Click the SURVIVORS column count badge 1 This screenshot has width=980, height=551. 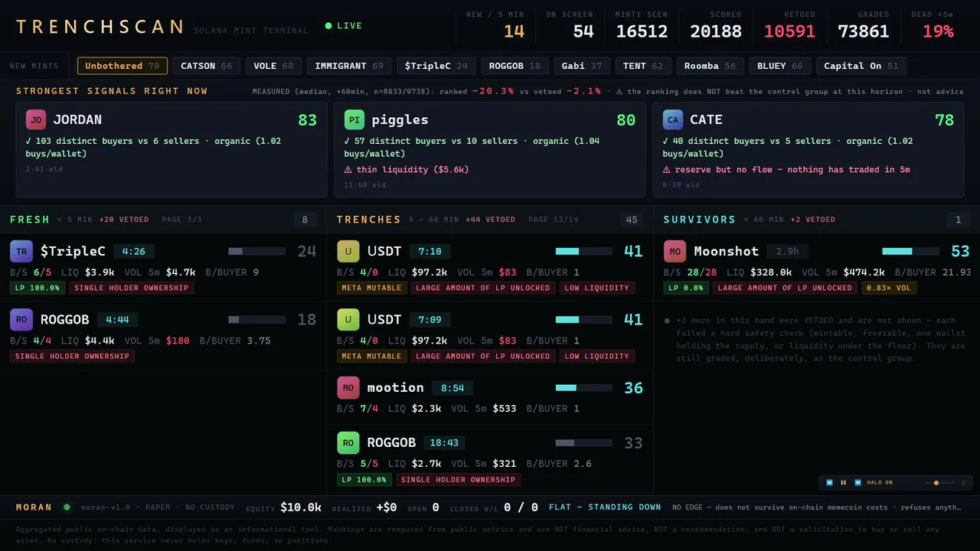(x=958, y=220)
